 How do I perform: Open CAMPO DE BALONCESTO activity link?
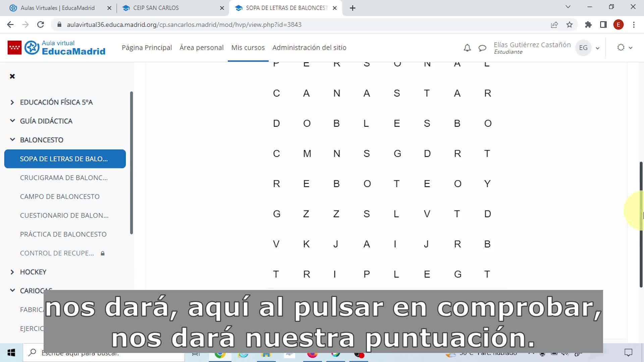60,196
